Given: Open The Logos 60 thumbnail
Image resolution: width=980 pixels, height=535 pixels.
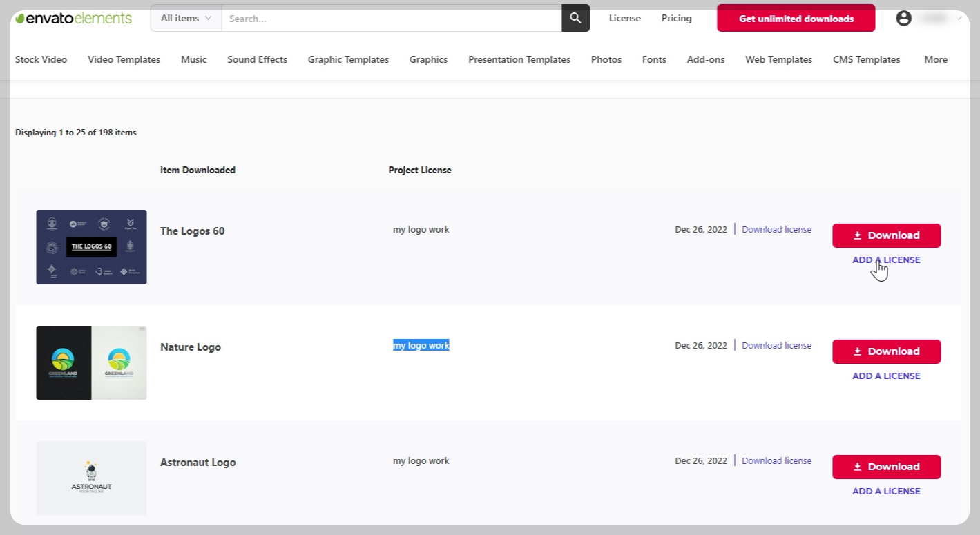Looking at the screenshot, I should coord(91,247).
